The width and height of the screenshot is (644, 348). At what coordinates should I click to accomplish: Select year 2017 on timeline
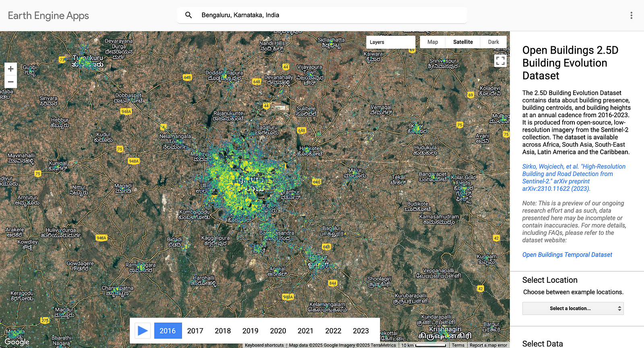tap(195, 331)
